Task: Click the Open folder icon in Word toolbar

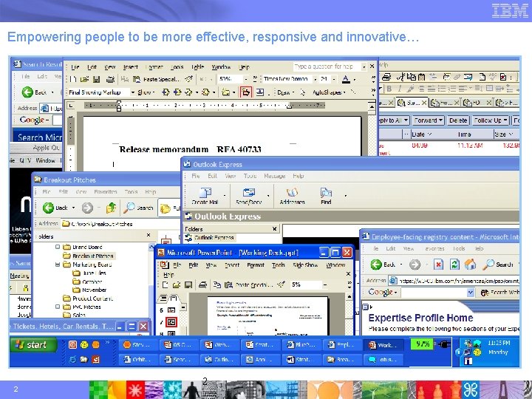Action: point(84,79)
